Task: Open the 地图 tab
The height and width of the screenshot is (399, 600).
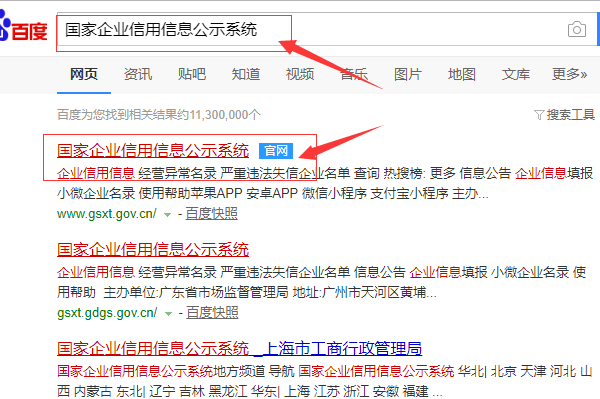Action: coord(462,74)
